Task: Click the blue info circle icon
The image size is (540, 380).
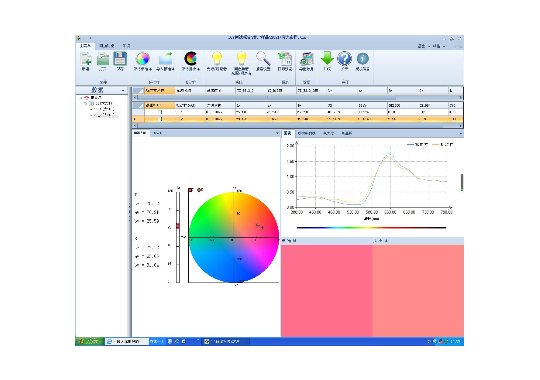Action: click(x=362, y=59)
